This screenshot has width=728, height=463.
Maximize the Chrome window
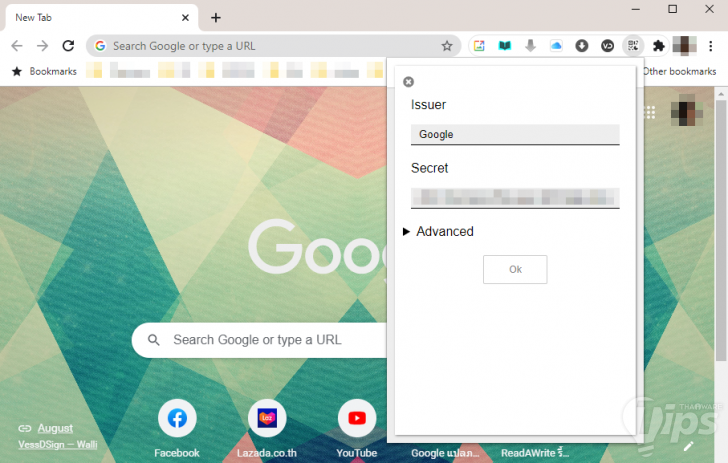[672, 9]
